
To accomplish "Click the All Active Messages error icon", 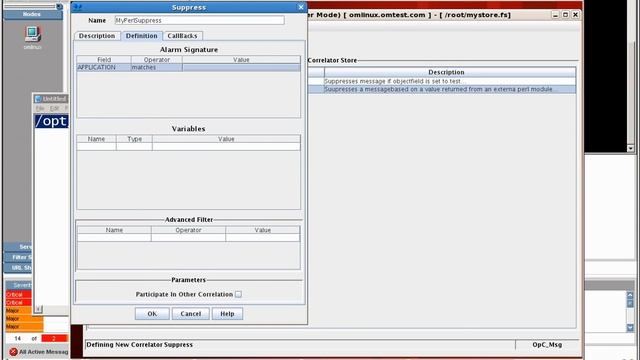I will coord(13,352).
